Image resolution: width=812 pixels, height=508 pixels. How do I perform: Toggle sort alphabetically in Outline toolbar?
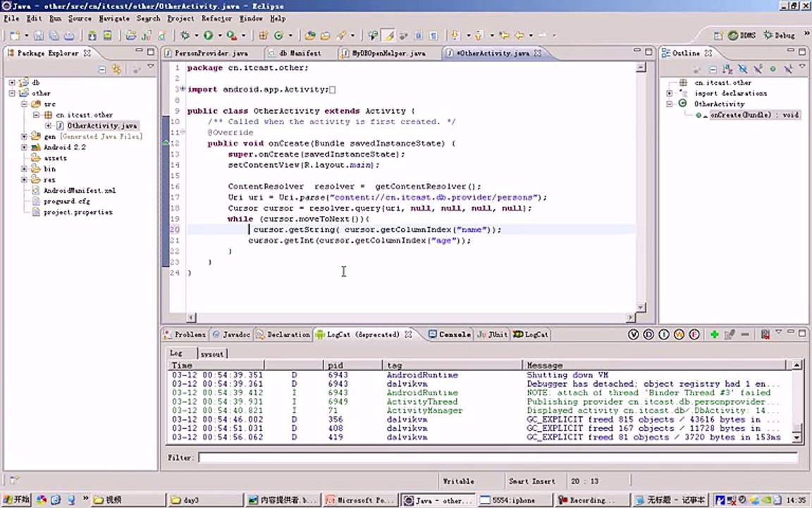[727, 69]
